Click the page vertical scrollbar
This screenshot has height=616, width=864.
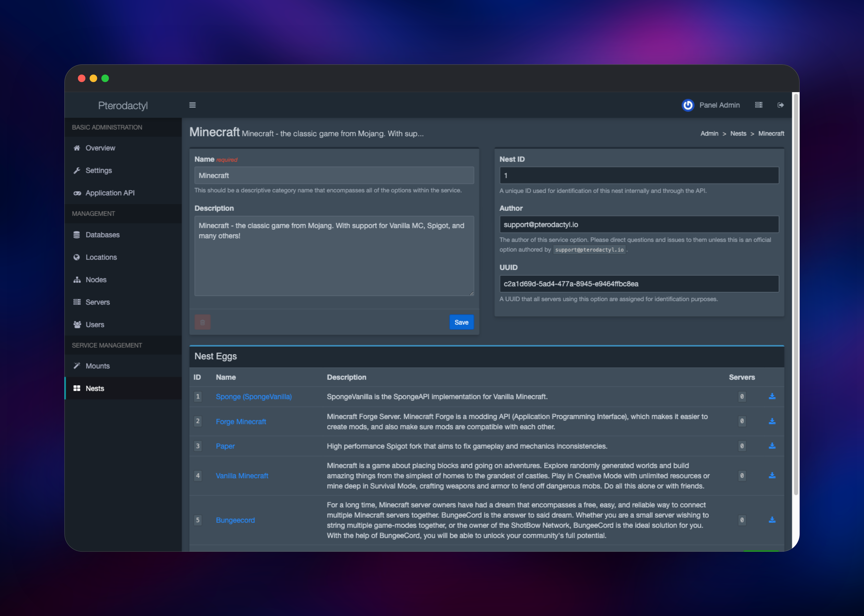coord(796,294)
